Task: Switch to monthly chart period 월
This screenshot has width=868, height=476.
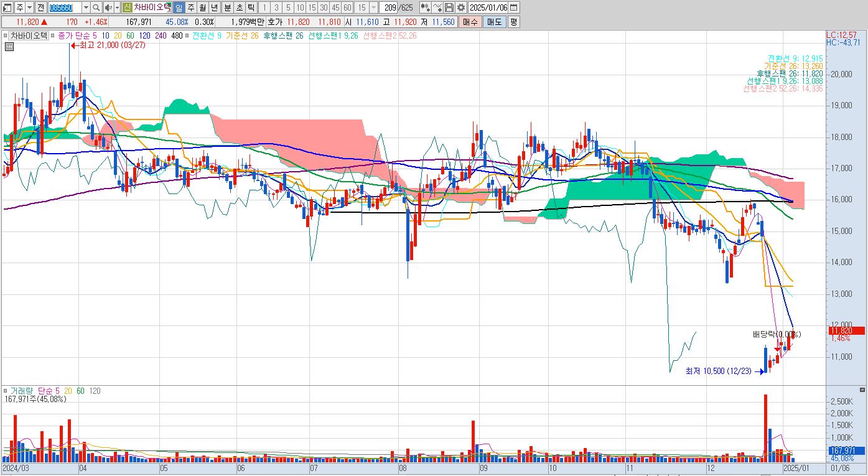Action: (202, 7)
